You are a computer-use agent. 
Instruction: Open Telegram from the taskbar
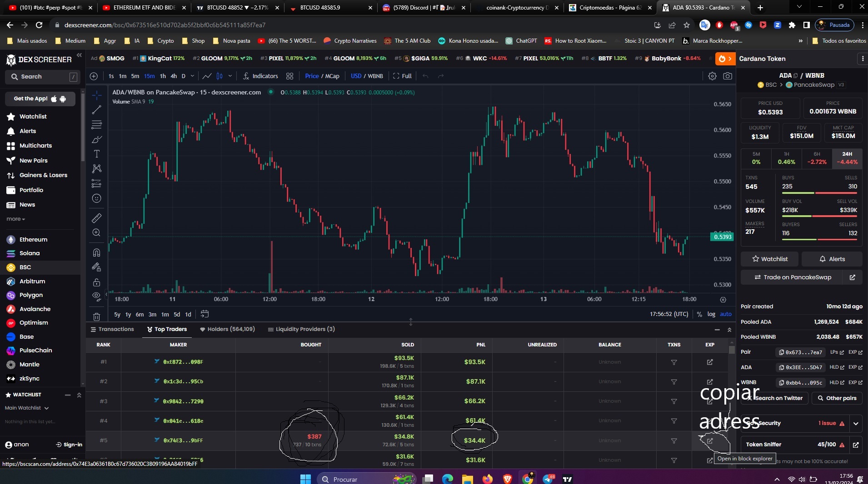548,479
